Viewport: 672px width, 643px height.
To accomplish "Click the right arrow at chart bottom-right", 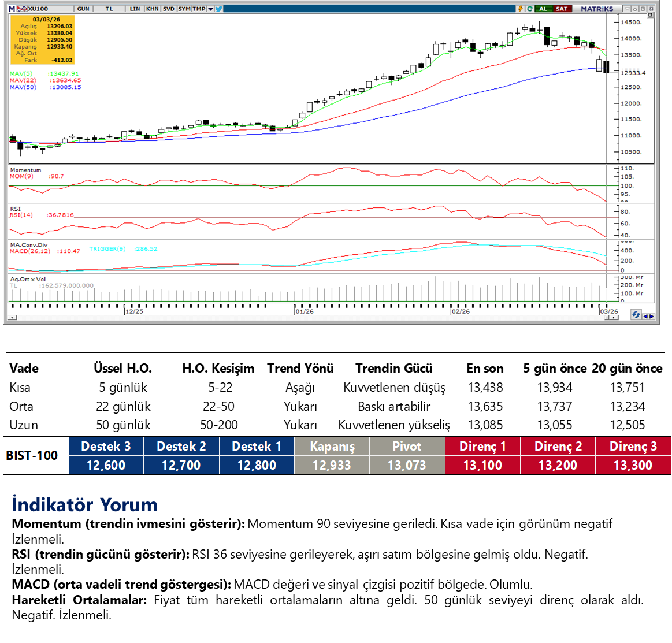I will (652, 316).
